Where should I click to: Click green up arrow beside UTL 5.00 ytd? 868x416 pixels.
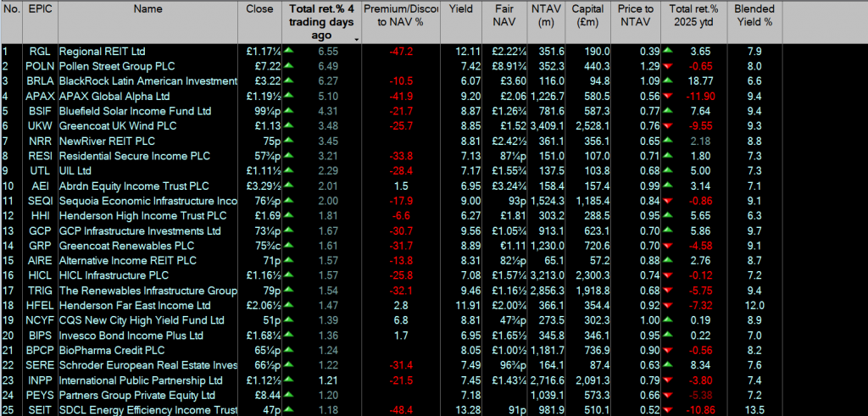coord(669,170)
